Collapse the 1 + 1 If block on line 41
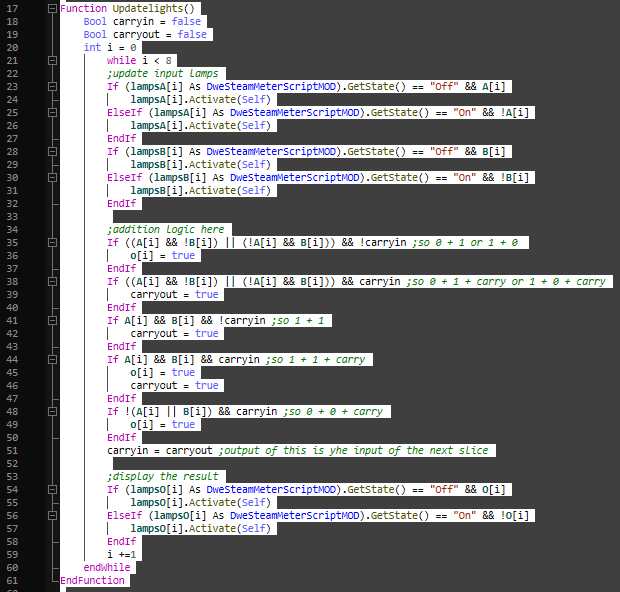The height and width of the screenshot is (592, 620). click(52, 320)
